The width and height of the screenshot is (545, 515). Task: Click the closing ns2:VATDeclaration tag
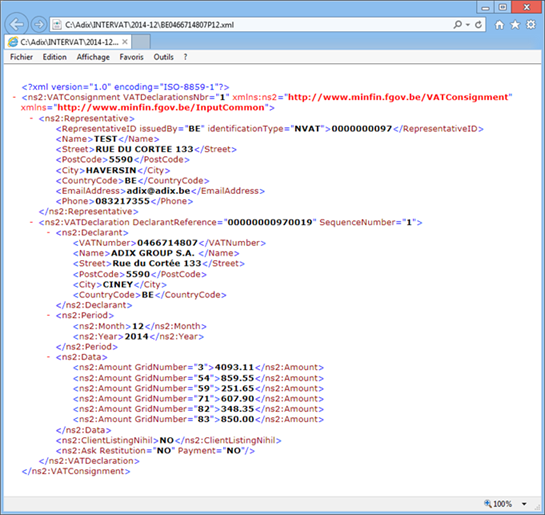(x=89, y=461)
